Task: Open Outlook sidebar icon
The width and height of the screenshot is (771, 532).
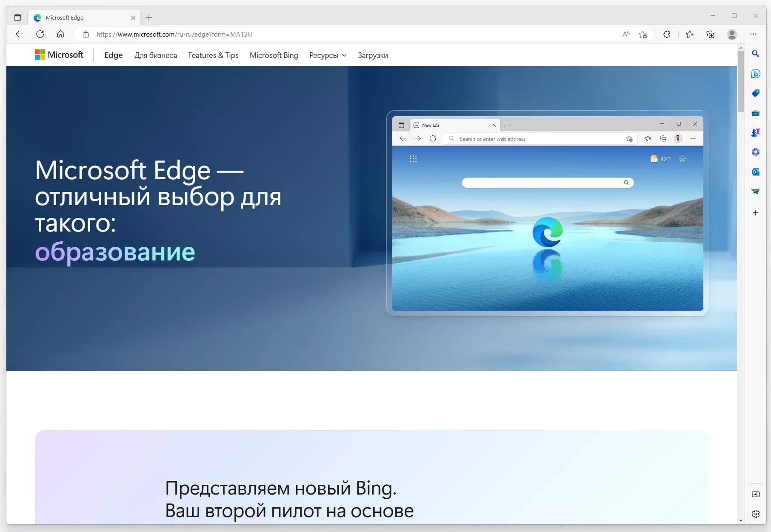Action: [x=755, y=172]
